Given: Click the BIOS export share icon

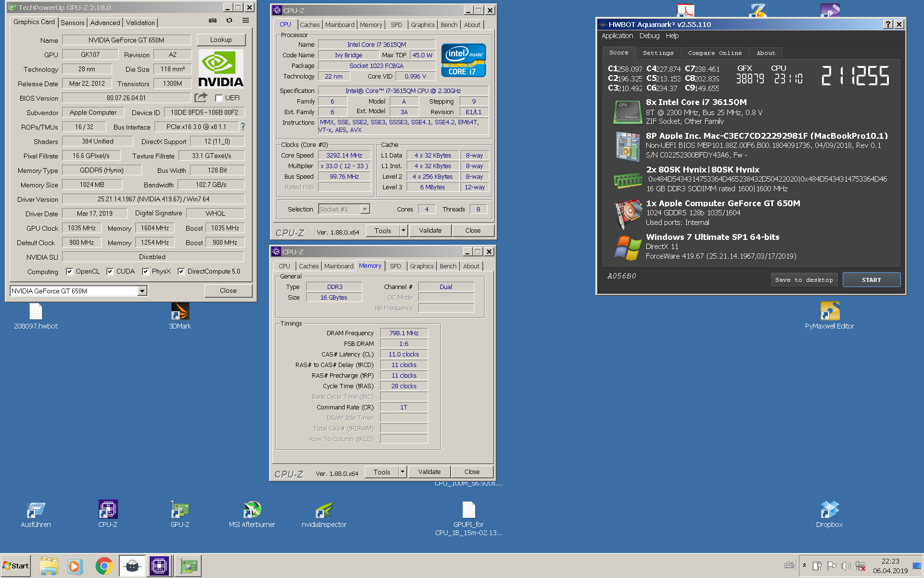Looking at the screenshot, I should (x=201, y=97).
